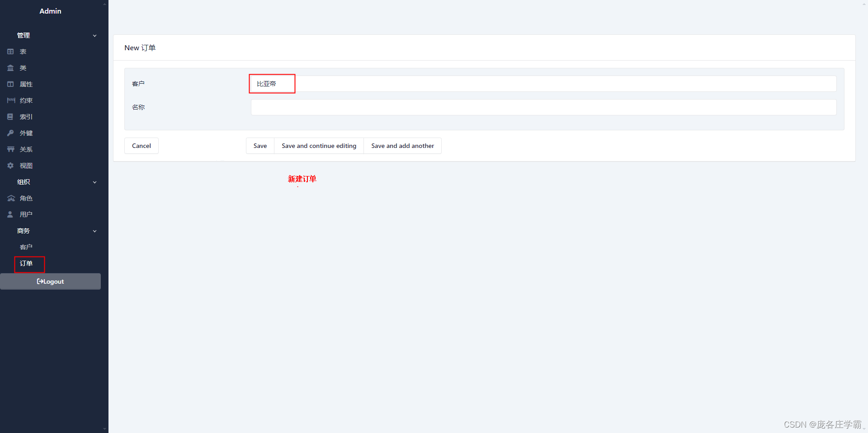Click the Save button

260,146
